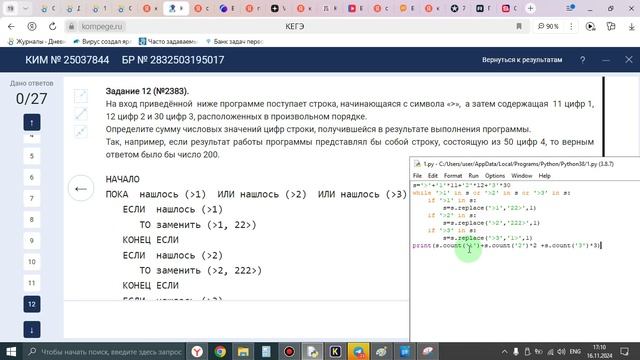Viewport: 640px width, 360px height.
Task: Select task number 6 in the sidebar
Action: tap(32, 177)
